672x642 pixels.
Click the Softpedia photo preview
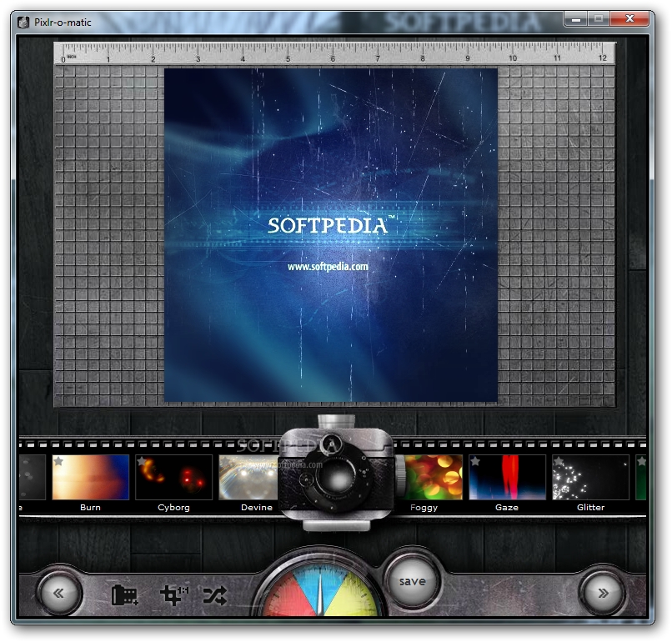point(331,235)
